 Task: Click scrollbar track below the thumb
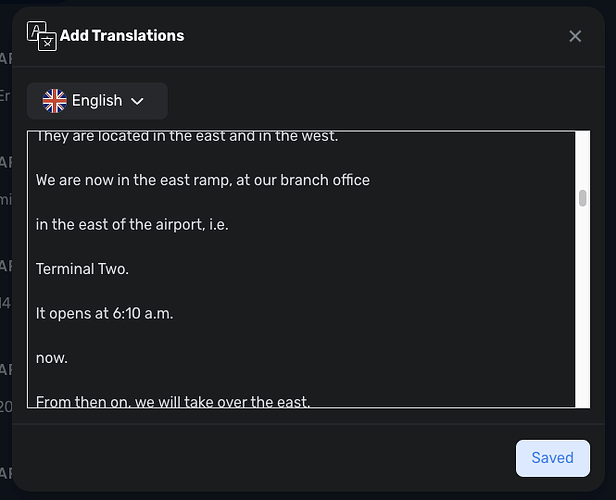tap(583, 306)
